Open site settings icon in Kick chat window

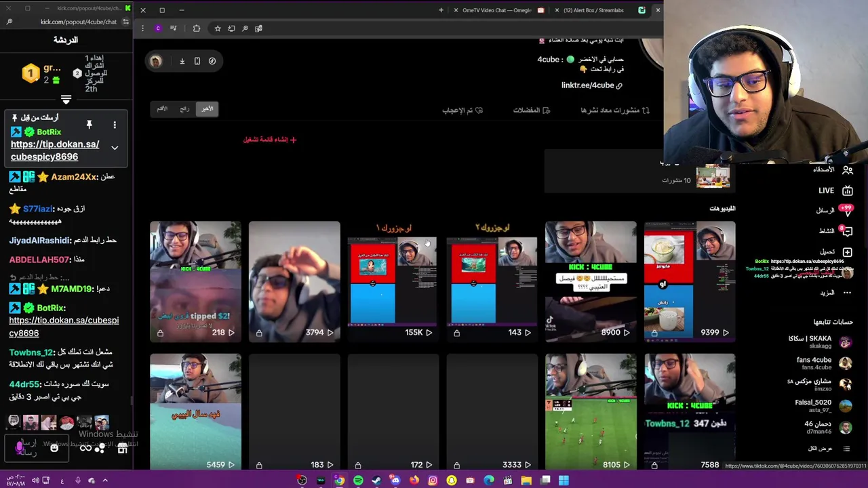[125, 22]
